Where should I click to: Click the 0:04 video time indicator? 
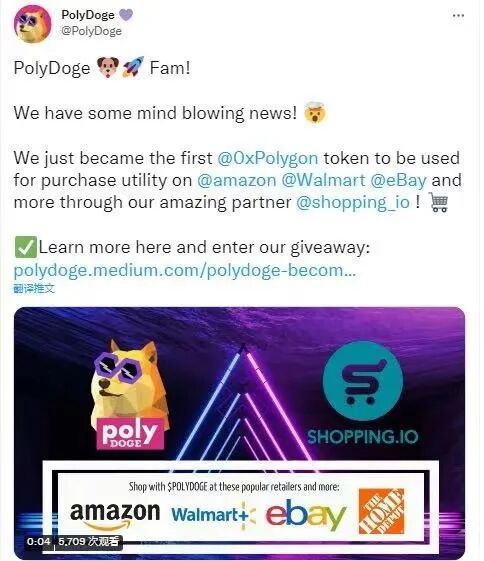38,542
